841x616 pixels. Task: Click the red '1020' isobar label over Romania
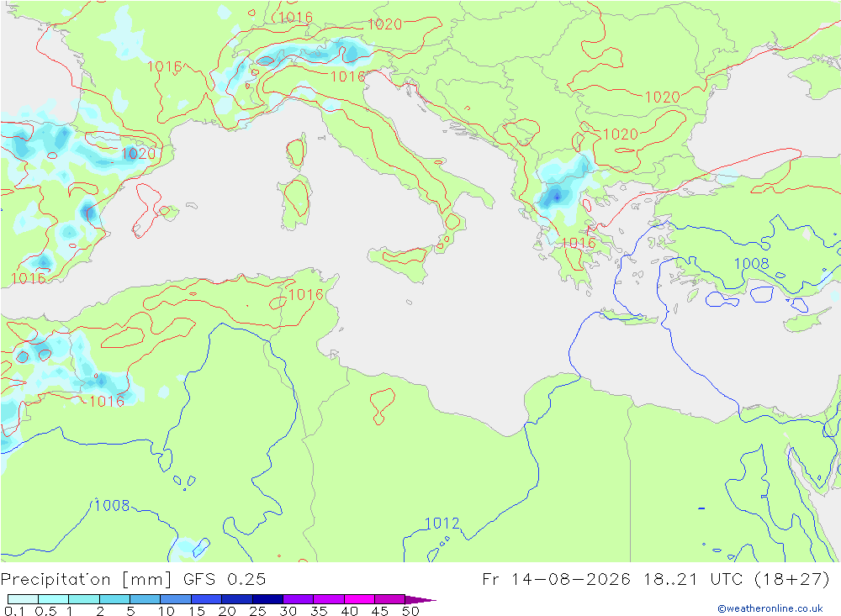coord(663,97)
